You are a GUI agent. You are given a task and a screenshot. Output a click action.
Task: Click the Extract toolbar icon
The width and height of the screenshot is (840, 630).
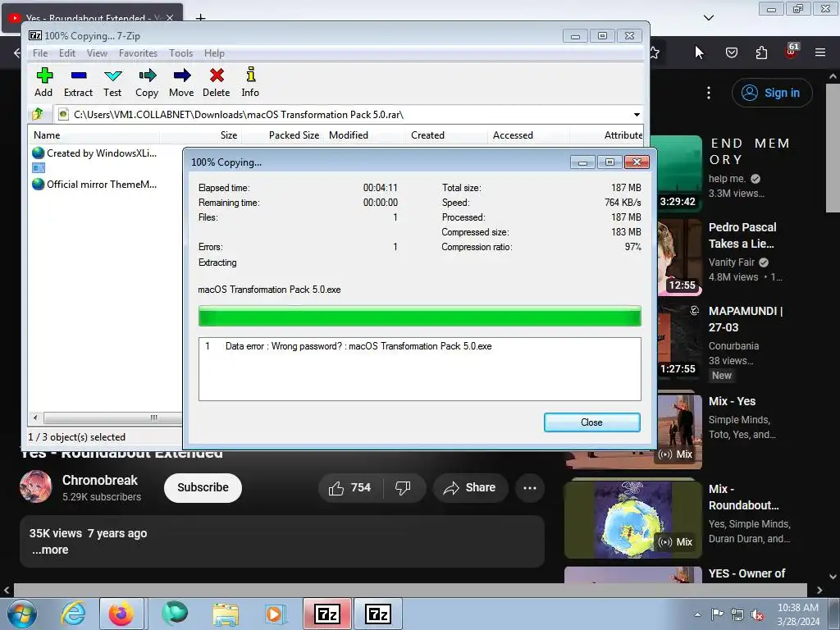(78, 82)
